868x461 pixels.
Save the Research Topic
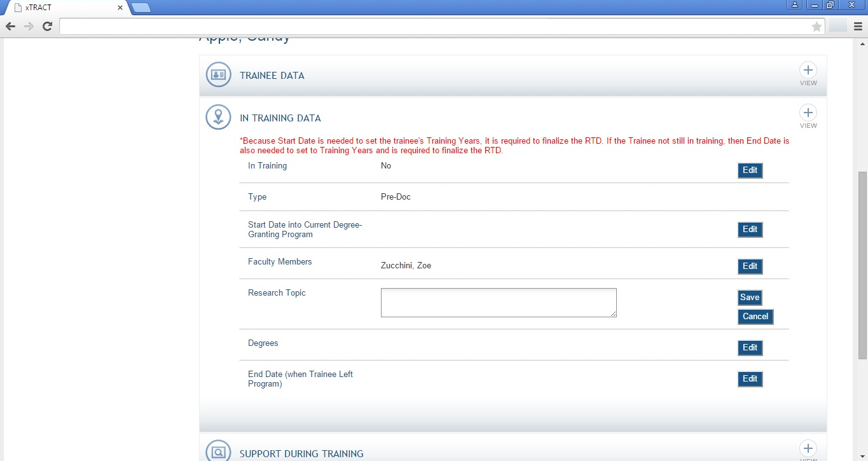(x=750, y=298)
